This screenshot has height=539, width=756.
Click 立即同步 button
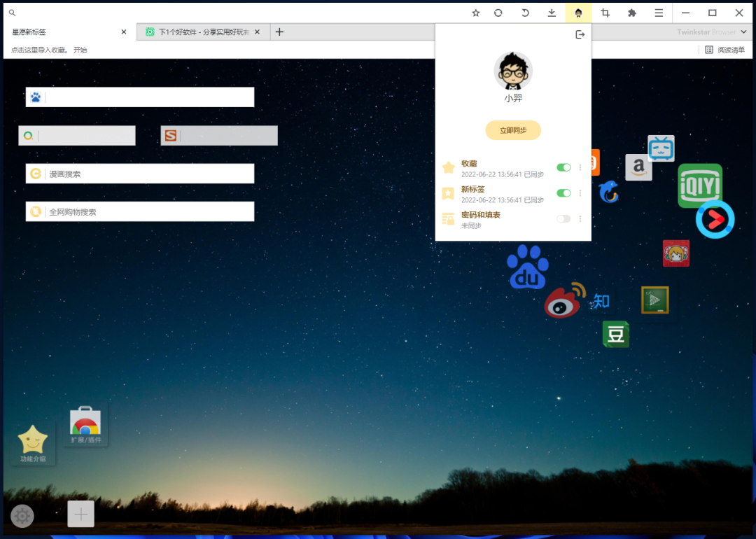pyautogui.click(x=513, y=130)
